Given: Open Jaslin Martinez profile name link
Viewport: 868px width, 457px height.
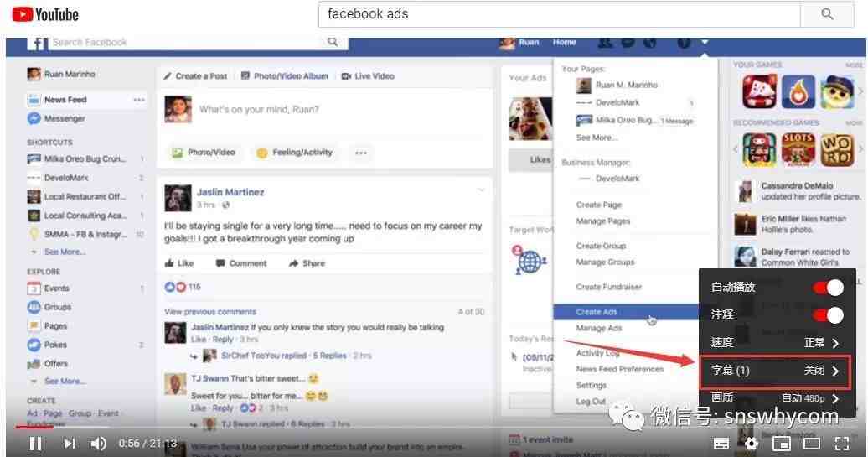Looking at the screenshot, I should [230, 192].
